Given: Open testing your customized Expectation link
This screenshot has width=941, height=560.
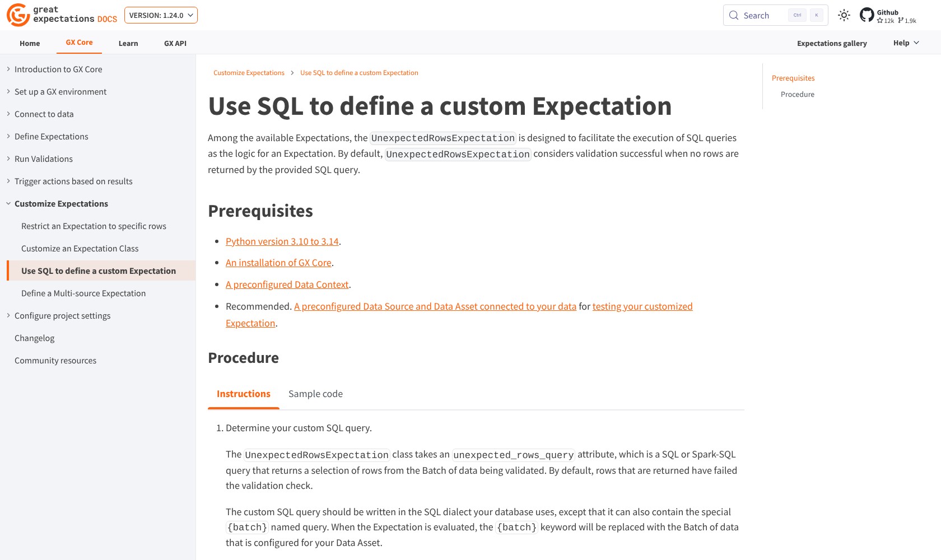Looking at the screenshot, I should point(642,306).
